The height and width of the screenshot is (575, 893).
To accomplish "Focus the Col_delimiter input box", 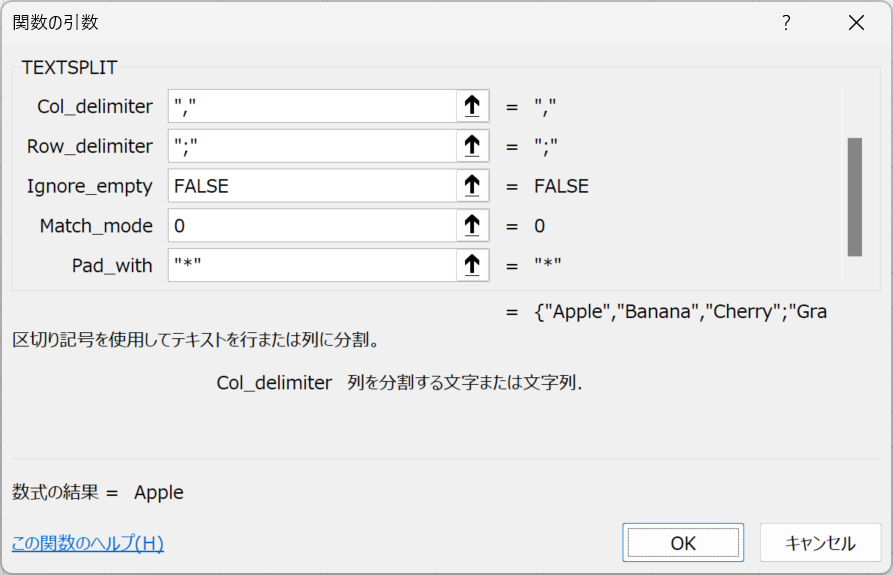I will [x=312, y=106].
